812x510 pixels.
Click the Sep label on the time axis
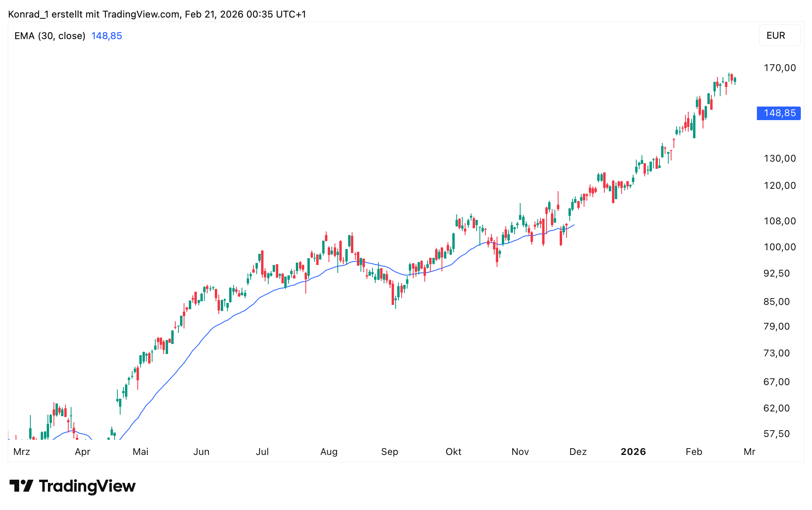(x=390, y=452)
